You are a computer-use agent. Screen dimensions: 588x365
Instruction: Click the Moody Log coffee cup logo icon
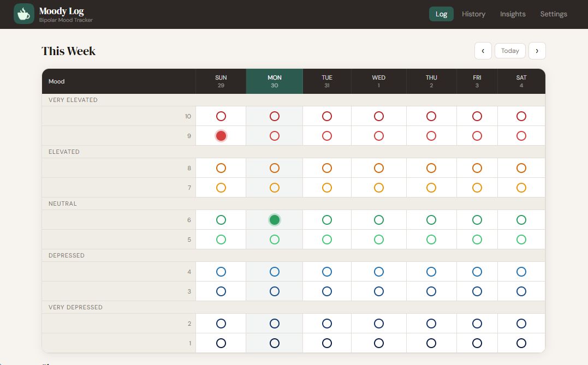[24, 14]
